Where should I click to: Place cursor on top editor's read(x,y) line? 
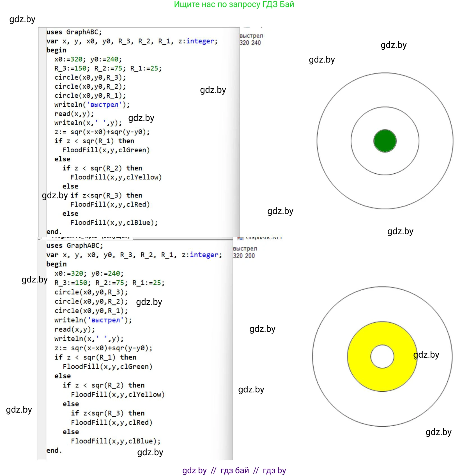click(74, 114)
